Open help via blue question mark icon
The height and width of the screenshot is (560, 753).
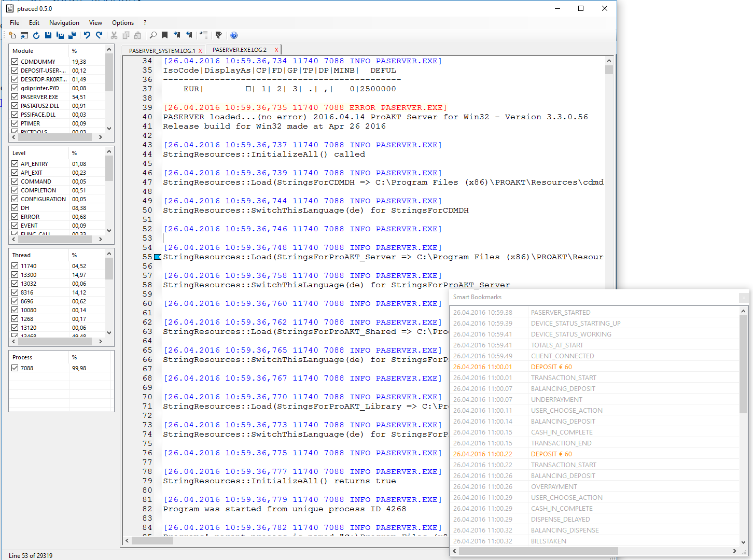pos(234,35)
